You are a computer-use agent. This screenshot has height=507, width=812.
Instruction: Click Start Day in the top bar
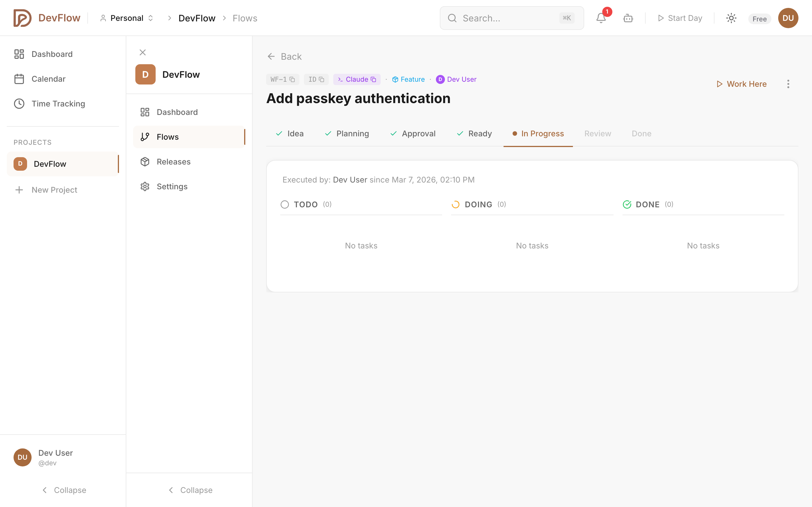point(679,18)
